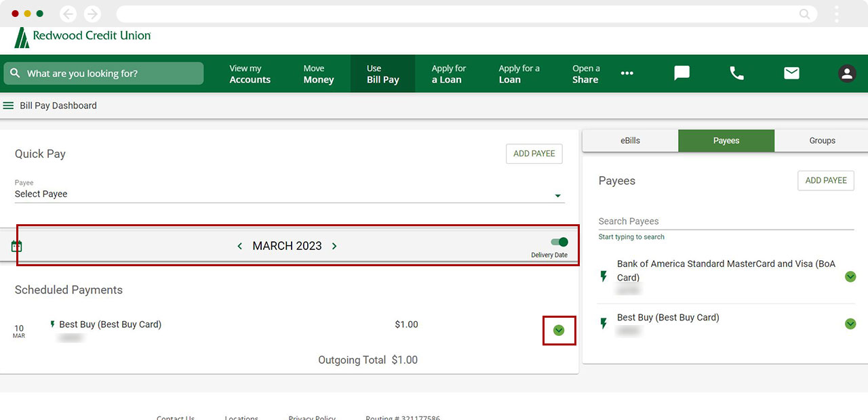The height and width of the screenshot is (420, 868).
Task: Click the search magnifier icon
Action: pyautogui.click(x=16, y=73)
